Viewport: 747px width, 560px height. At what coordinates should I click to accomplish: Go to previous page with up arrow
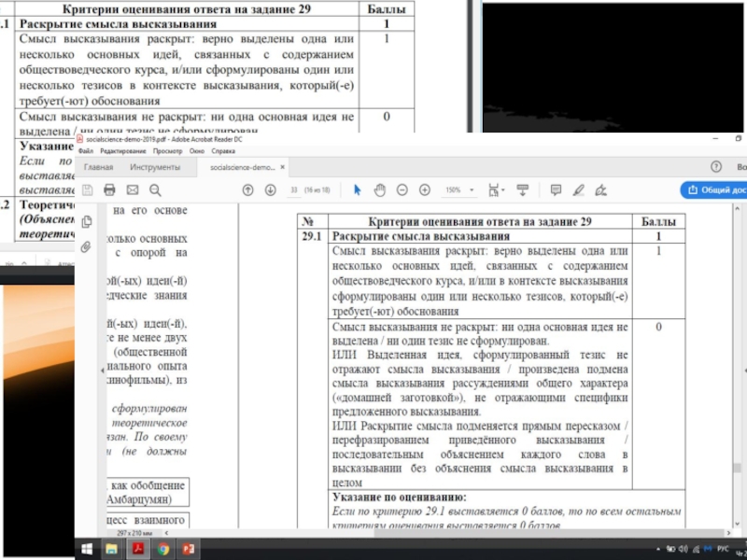[x=248, y=189]
